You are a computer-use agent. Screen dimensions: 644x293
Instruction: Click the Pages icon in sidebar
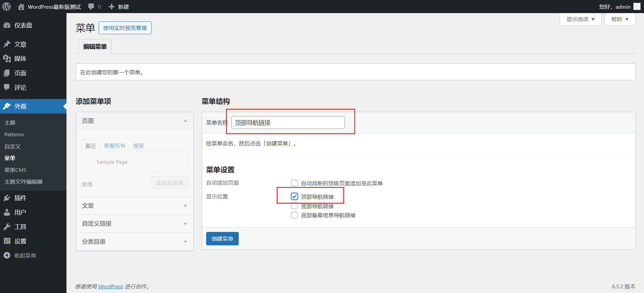[7, 73]
